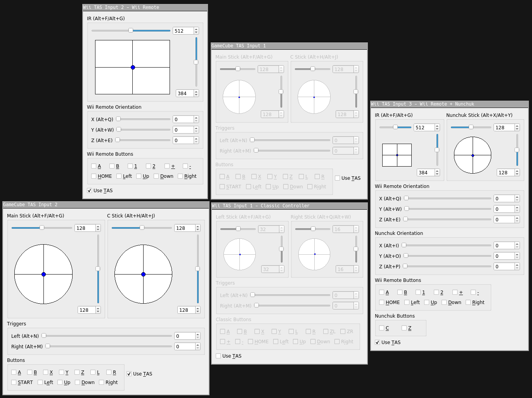The height and width of the screenshot is (398, 532).
Task: Click Nunchuk Z (Alt+P) orientation slider
Action: (447, 266)
